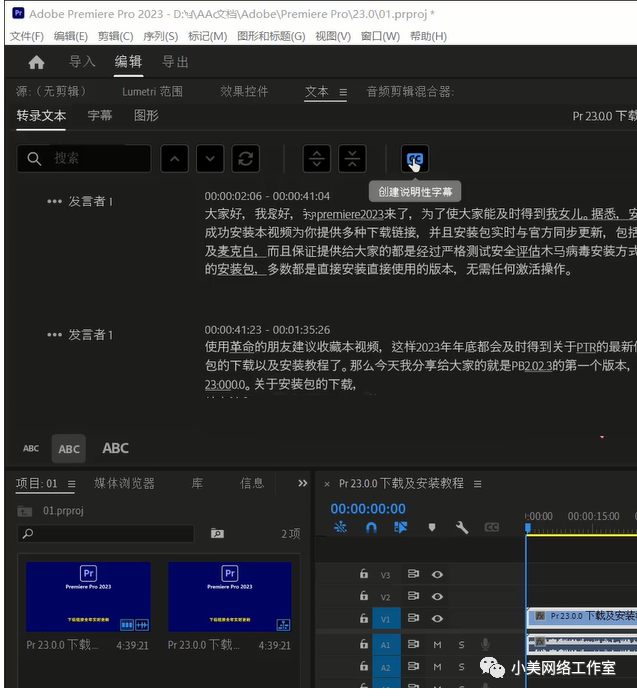
Task: Toggle V2 sync lock icon
Action: click(x=413, y=596)
